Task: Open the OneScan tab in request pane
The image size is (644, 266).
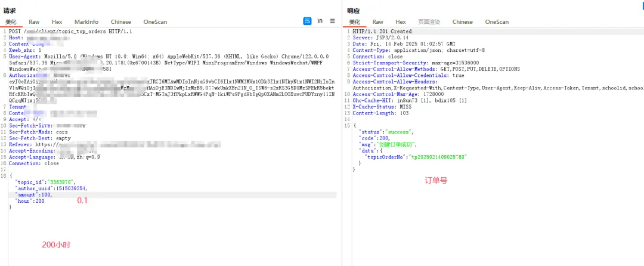Action: pyautogui.click(x=155, y=21)
